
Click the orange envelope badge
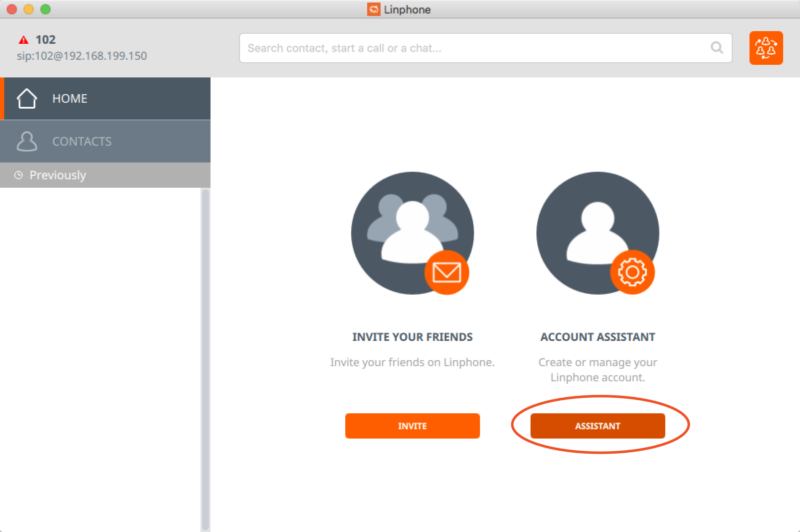click(447, 272)
